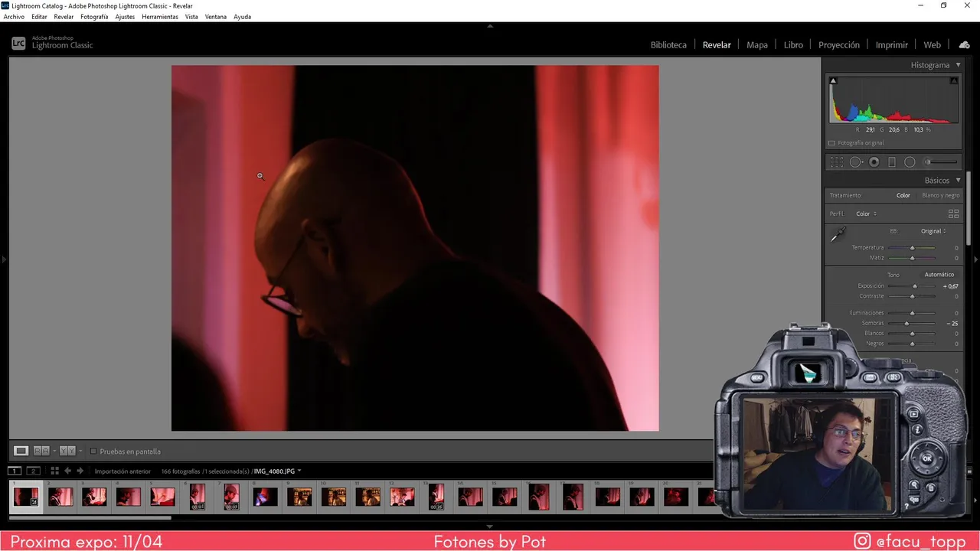This screenshot has width=980, height=551.
Task: Click the filmstrip horizontal scrollbar
Action: [90, 518]
